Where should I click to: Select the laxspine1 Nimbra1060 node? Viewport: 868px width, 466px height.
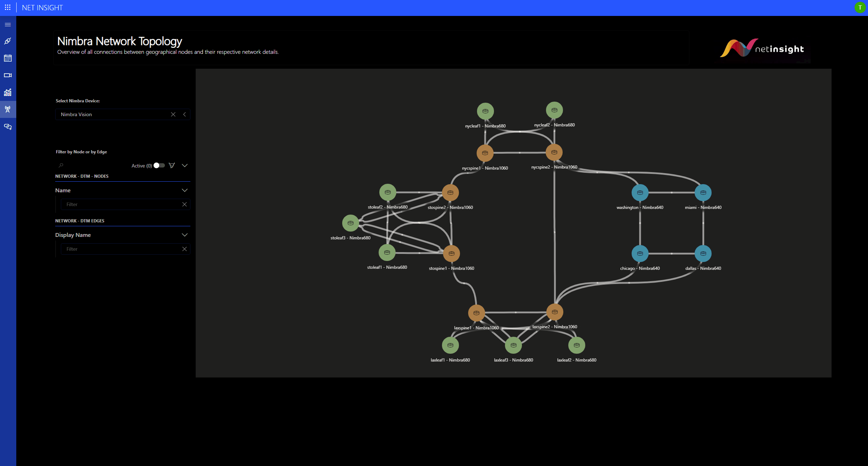pyautogui.click(x=476, y=313)
